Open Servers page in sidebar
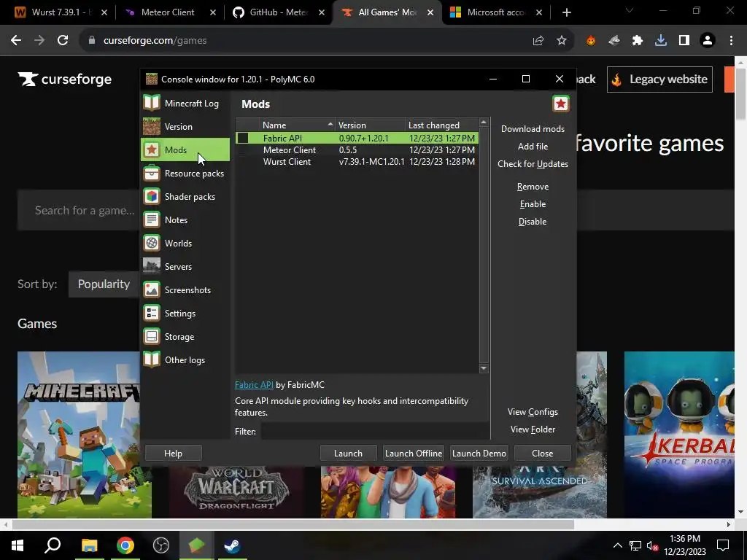 coord(185,267)
